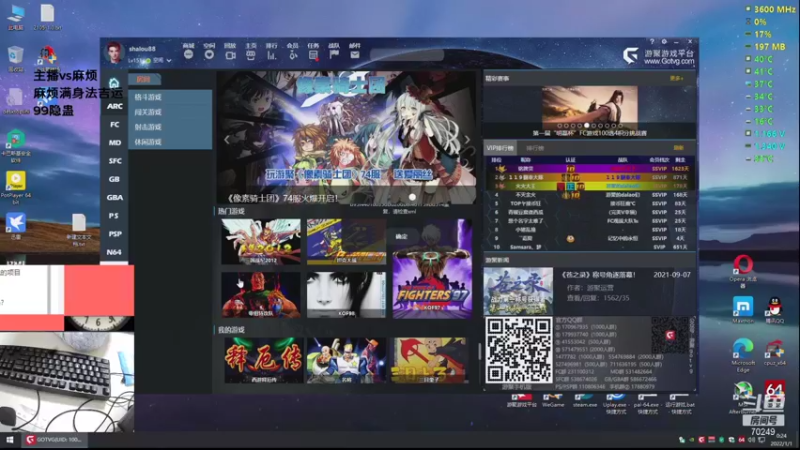The width and height of the screenshot is (800, 450).
Task: Switch to VIP排行榜 tab
Action: coord(500,148)
